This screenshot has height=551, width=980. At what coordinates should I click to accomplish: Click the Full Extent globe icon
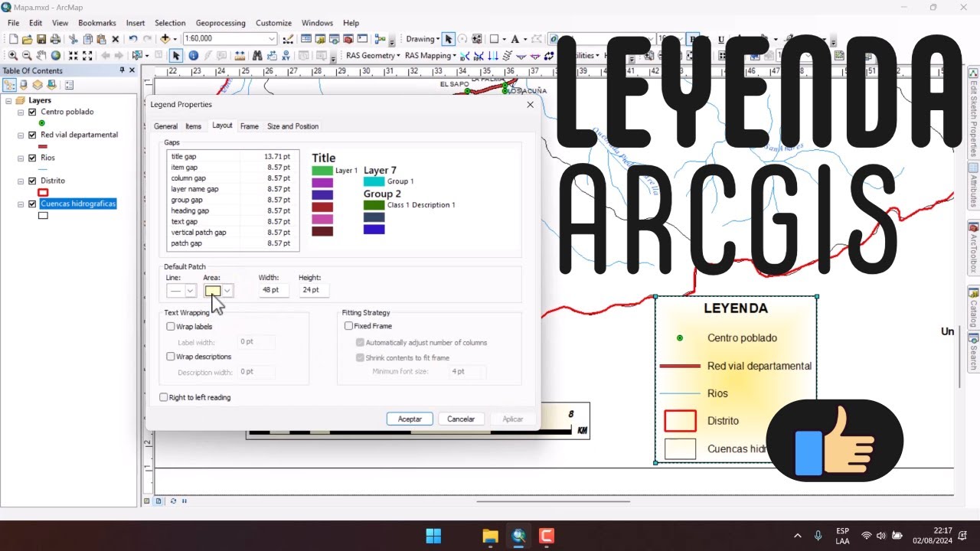point(56,55)
